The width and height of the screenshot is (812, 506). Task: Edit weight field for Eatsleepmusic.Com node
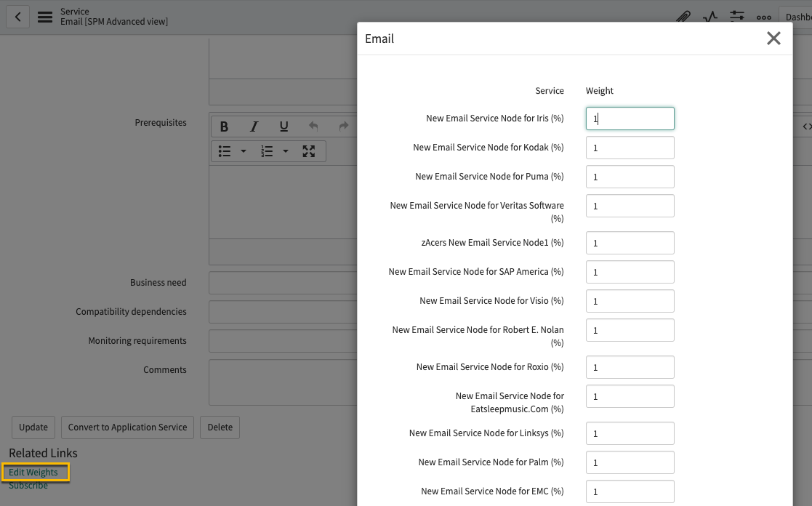(x=630, y=396)
